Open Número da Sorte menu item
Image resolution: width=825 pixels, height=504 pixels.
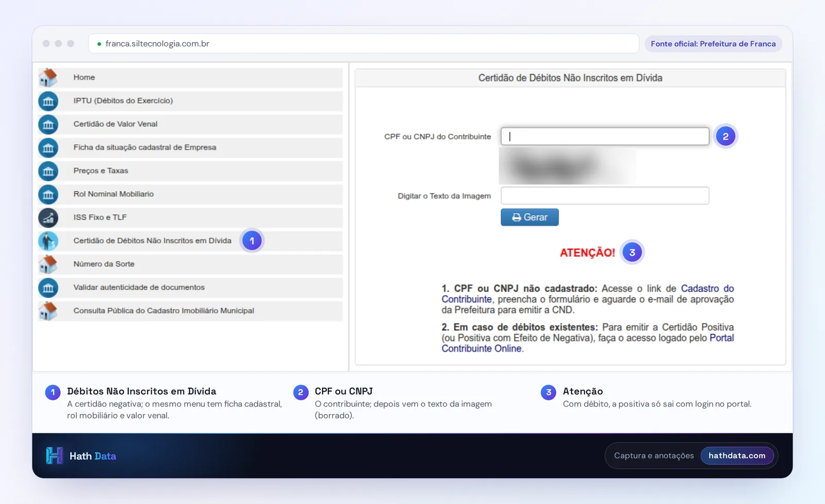click(190, 264)
